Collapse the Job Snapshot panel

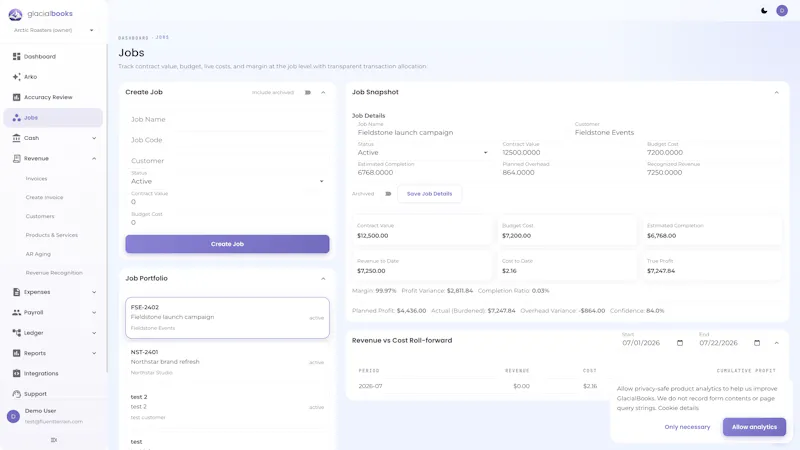pos(777,92)
